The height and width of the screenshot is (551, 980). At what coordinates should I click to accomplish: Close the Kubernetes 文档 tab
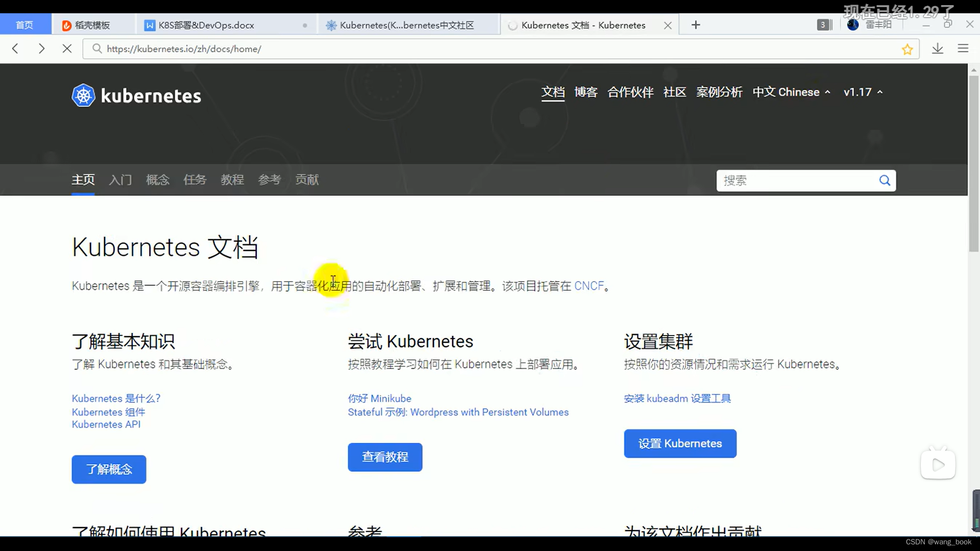668,26
